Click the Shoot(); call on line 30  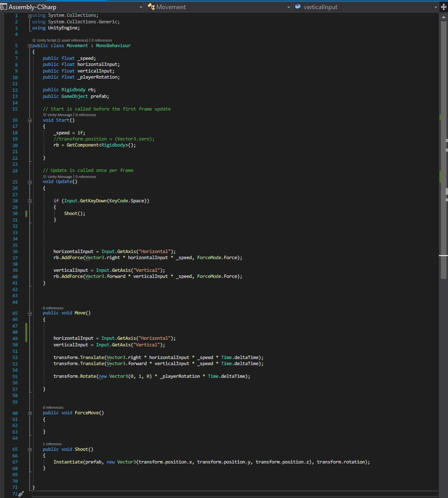coord(75,214)
